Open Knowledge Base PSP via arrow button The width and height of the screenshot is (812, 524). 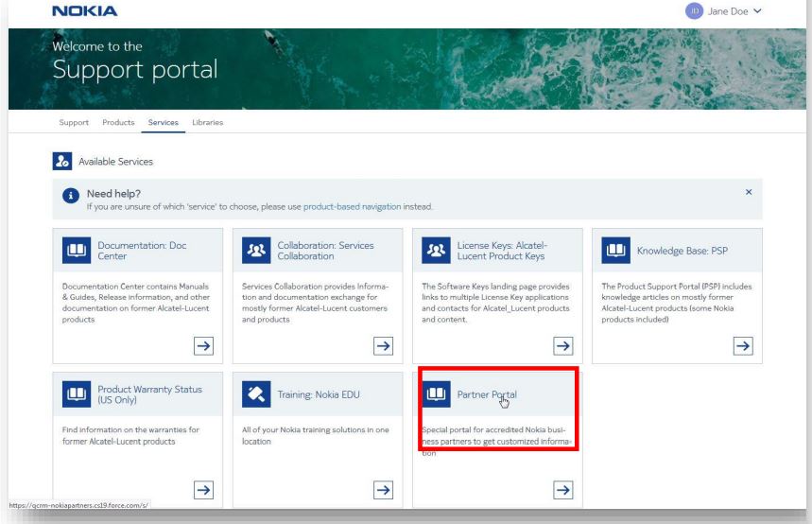(x=742, y=345)
